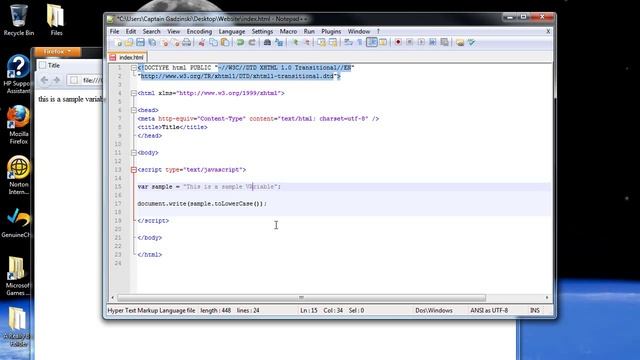Viewport: 640px width, 360px height.
Task: Toggle synchronized vertical scrolling
Action: pyautogui.click(x=322, y=42)
